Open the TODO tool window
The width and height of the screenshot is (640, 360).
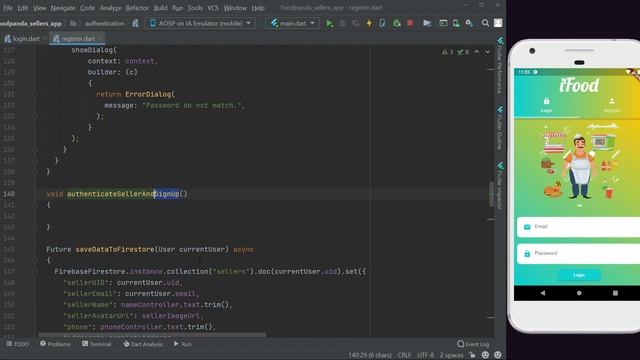point(18,344)
